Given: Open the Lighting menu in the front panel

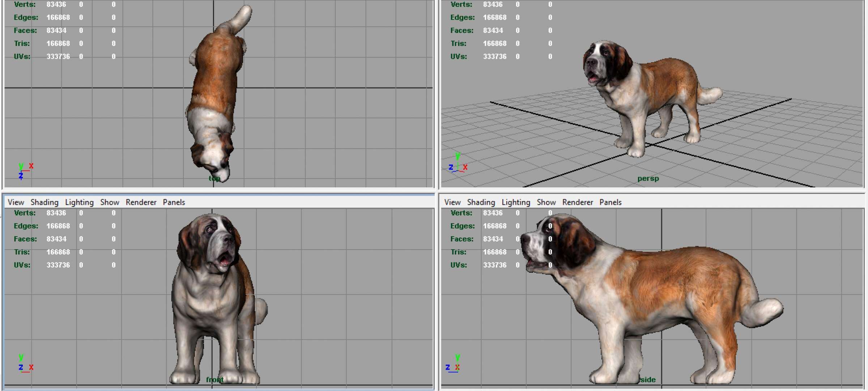Looking at the screenshot, I should click(x=79, y=202).
